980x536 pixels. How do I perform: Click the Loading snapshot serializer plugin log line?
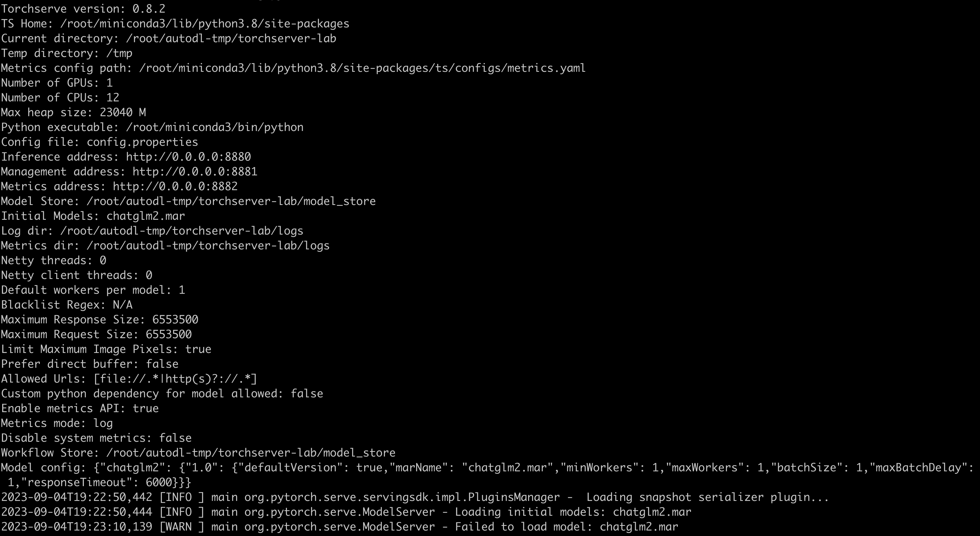[415, 497]
